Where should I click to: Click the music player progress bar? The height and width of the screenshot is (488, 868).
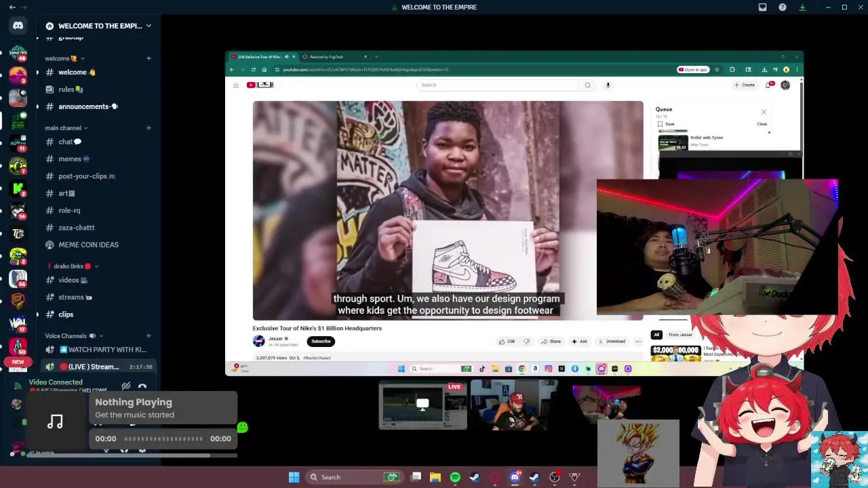tap(163, 439)
